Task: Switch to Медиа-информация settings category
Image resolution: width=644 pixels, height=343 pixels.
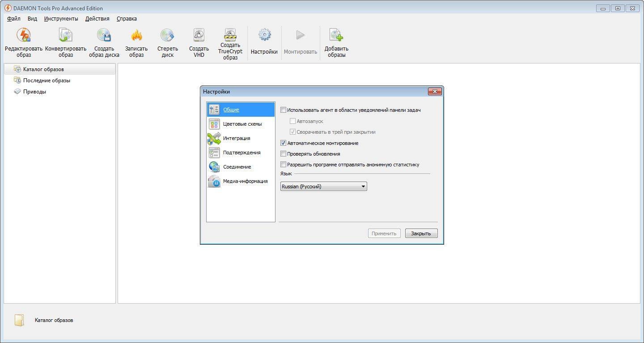Action: click(241, 181)
